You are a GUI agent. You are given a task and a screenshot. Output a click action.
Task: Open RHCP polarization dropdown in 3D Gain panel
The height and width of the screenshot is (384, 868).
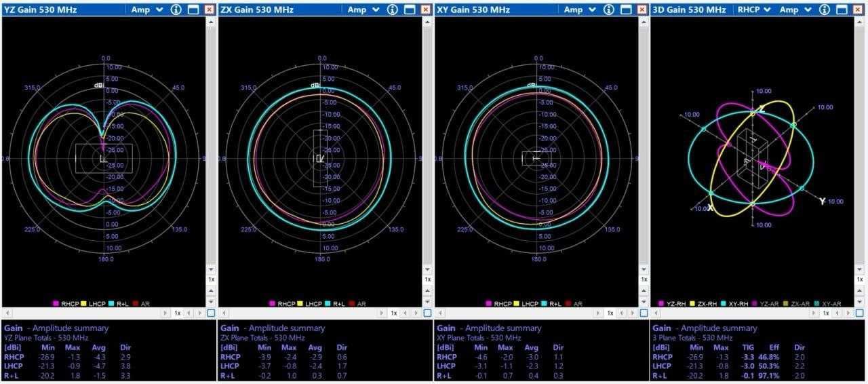pos(754,9)
